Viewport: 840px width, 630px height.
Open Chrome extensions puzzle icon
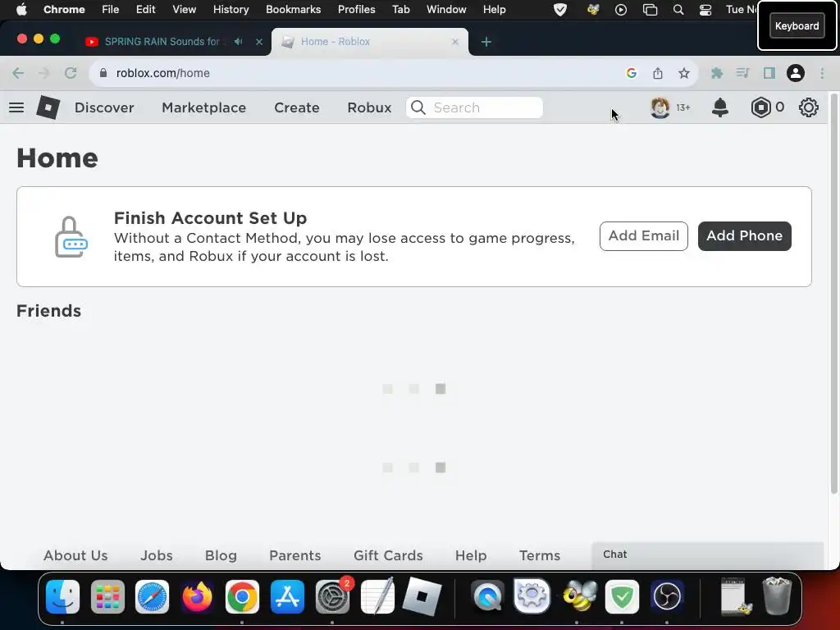pyautogui.click(x=717, y=73)
